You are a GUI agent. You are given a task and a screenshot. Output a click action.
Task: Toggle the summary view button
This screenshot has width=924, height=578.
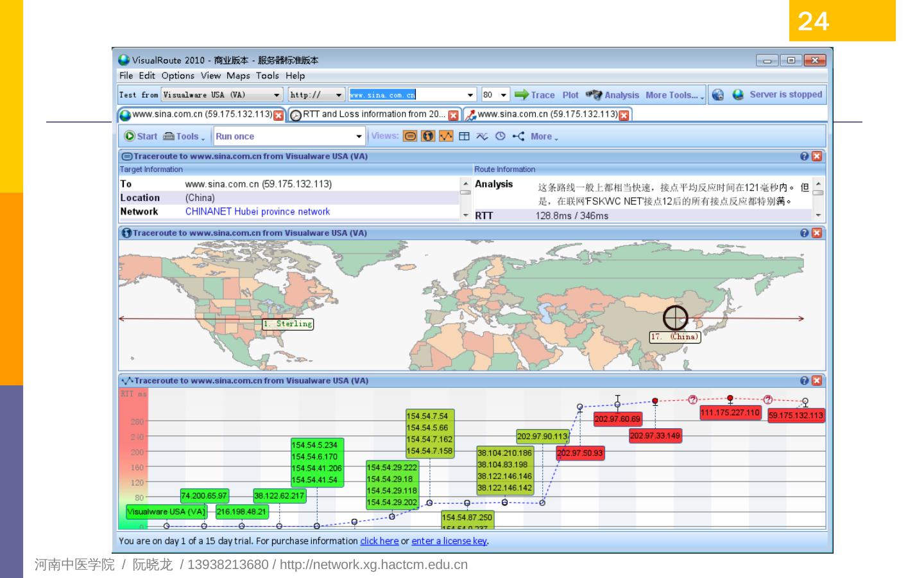pyautogui.click(x=410, y=136)
